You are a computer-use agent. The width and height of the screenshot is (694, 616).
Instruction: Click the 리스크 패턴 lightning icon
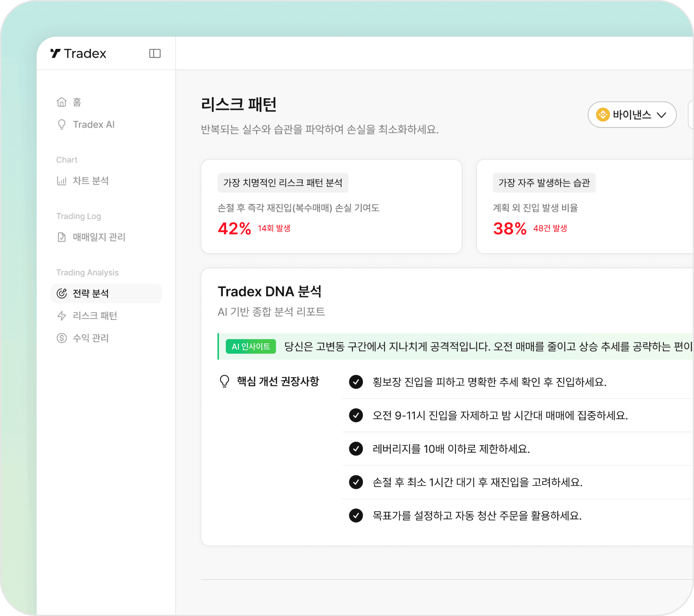point(61,316)
